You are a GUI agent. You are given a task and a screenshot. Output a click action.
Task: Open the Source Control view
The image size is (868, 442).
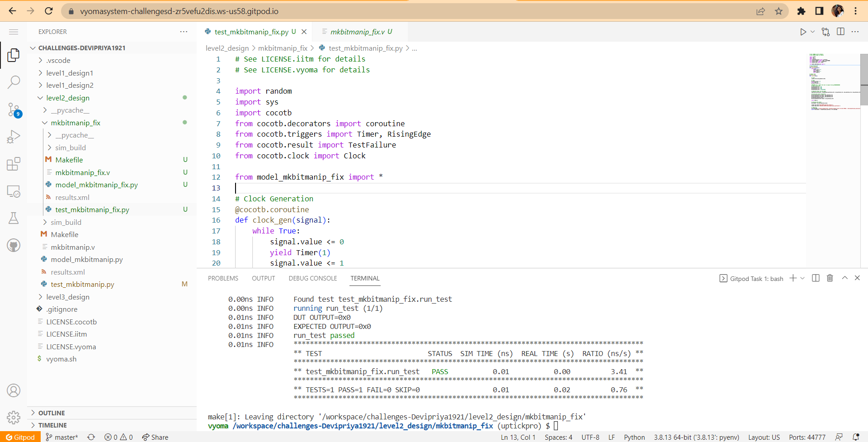click(x=14, y=109)
